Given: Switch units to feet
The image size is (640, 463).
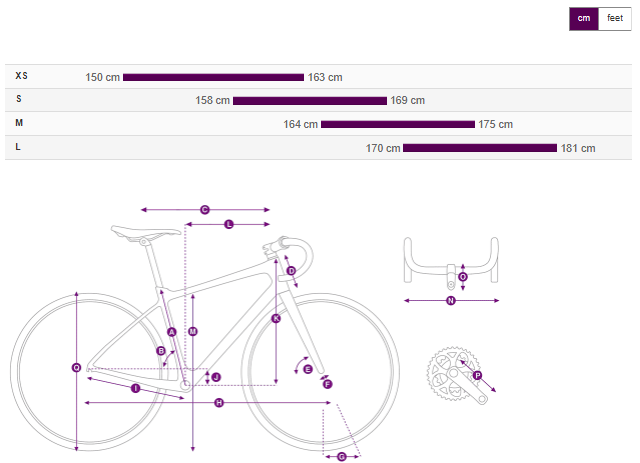Looking at the screenshot, I should 615,18.
